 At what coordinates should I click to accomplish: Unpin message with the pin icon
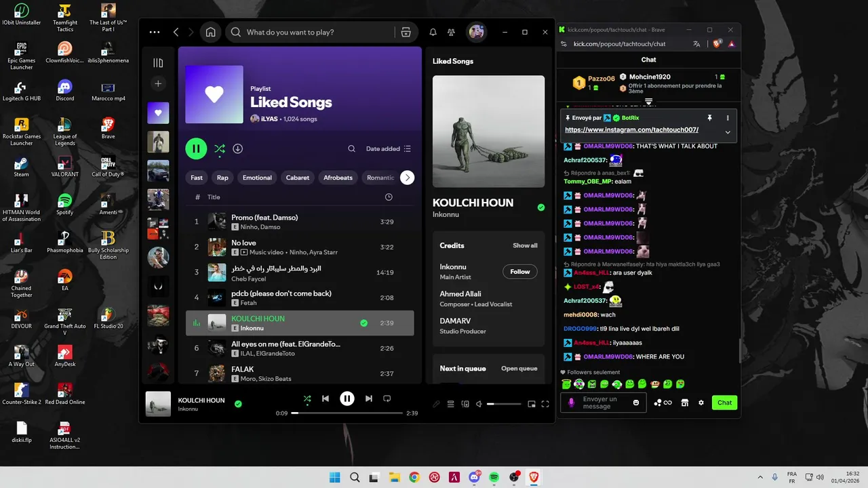tap(710, 118)
